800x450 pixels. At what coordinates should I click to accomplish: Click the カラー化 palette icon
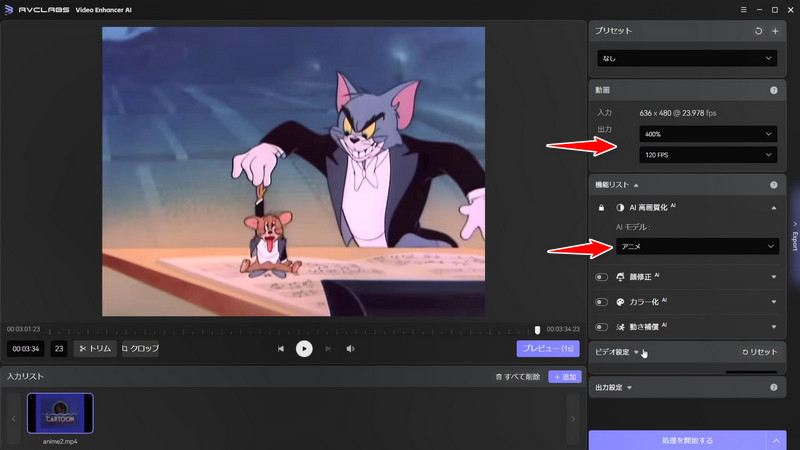[620, 302]
